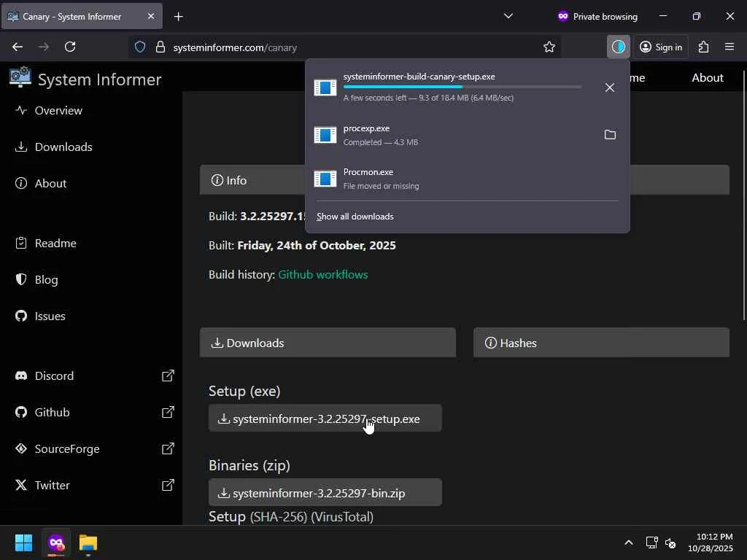
Task: Click the SourceForge external link icon
Action: (168, 448)
